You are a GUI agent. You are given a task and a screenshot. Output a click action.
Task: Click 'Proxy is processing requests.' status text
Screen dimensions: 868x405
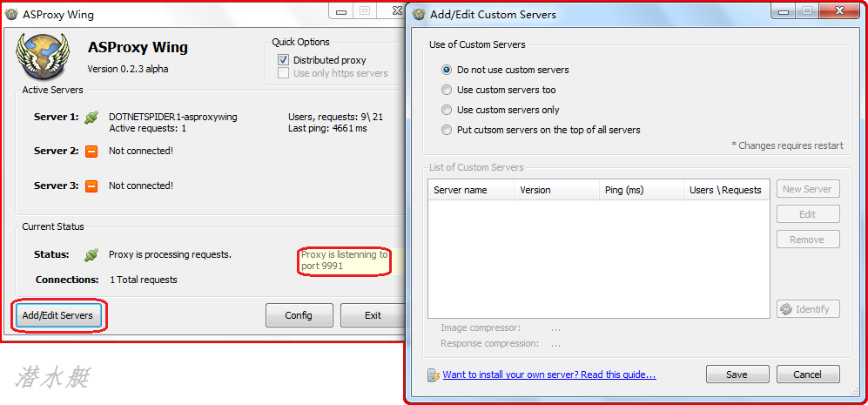pos(170,255)
